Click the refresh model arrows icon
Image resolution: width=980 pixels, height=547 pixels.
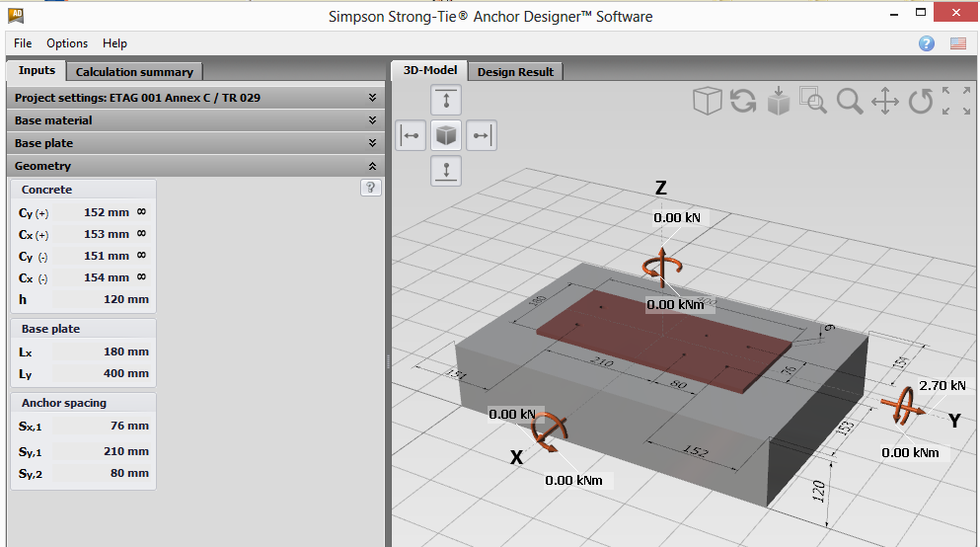click(743, 101)
